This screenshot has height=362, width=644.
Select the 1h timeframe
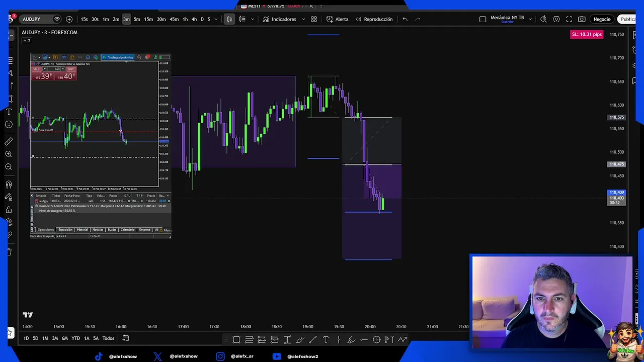(185, 19)
